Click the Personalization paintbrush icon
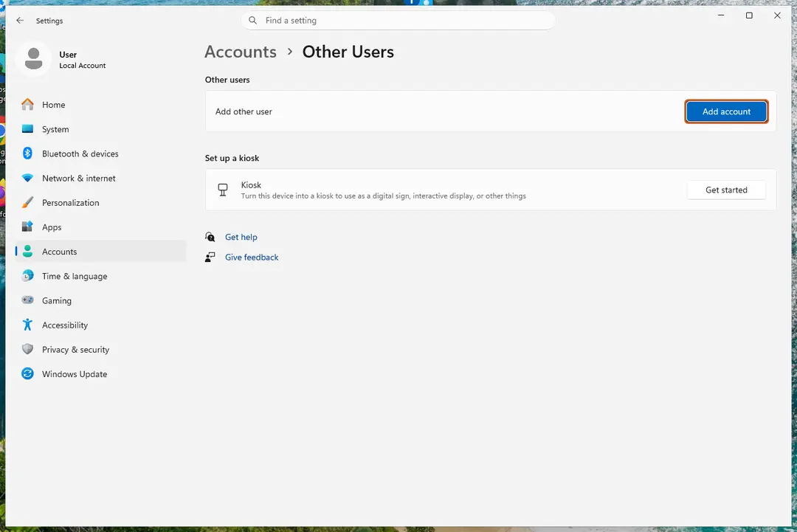The image size is (797, 532). pos(27,202)
